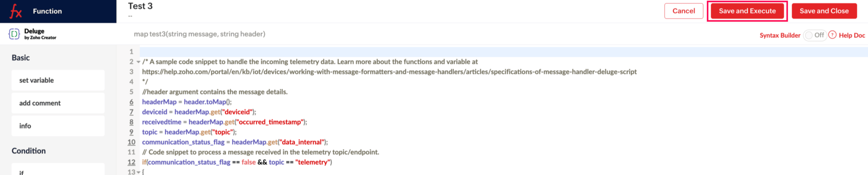Select the set variable block
868x175 pixels.
tap(58, 80)
